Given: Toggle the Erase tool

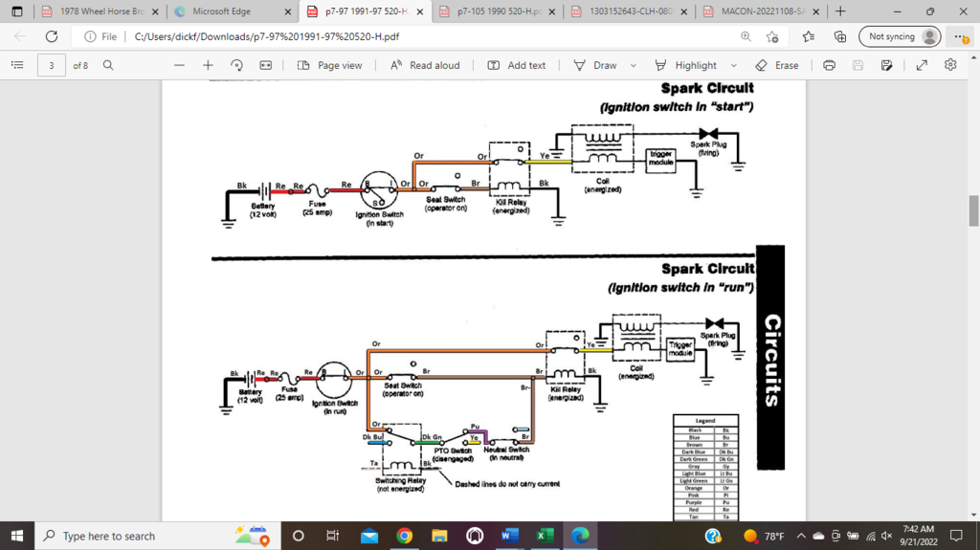Looking at the screenshot, I should click(x=776, y=65).
